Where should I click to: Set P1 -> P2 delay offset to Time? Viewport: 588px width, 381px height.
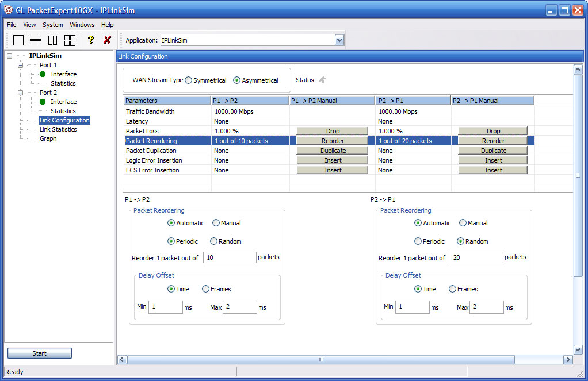tap(171, 289)
